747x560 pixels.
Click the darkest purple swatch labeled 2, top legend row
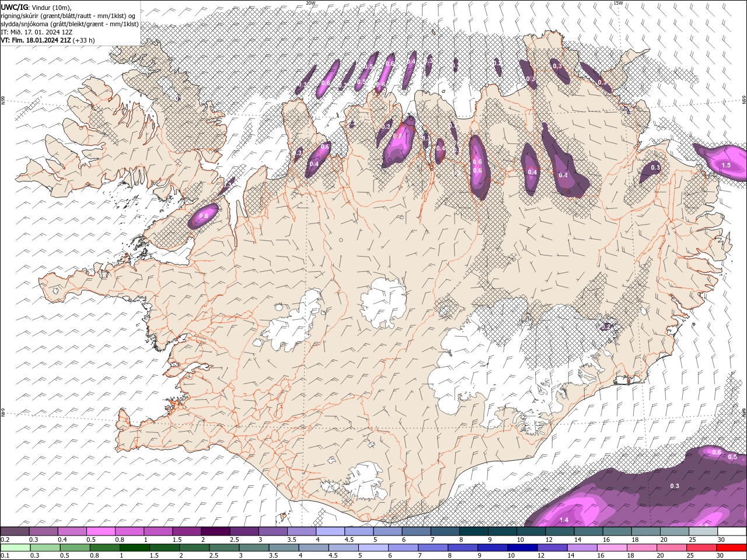(x=215, y=531)
